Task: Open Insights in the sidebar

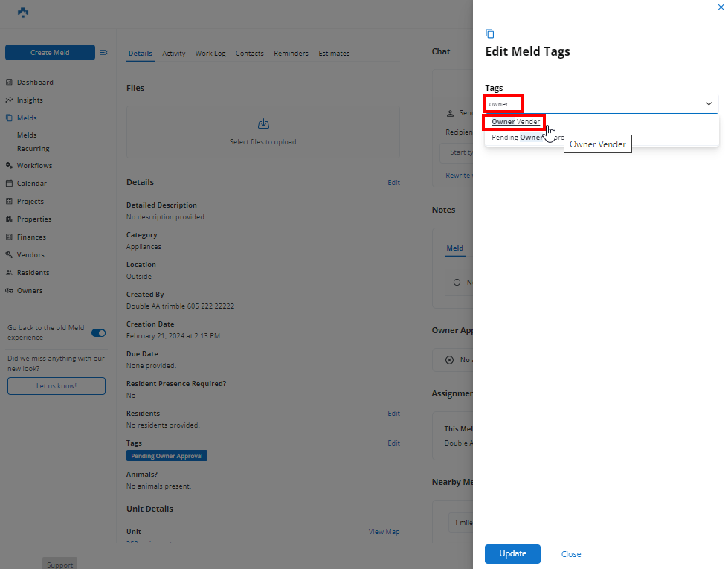Action: 30,100
